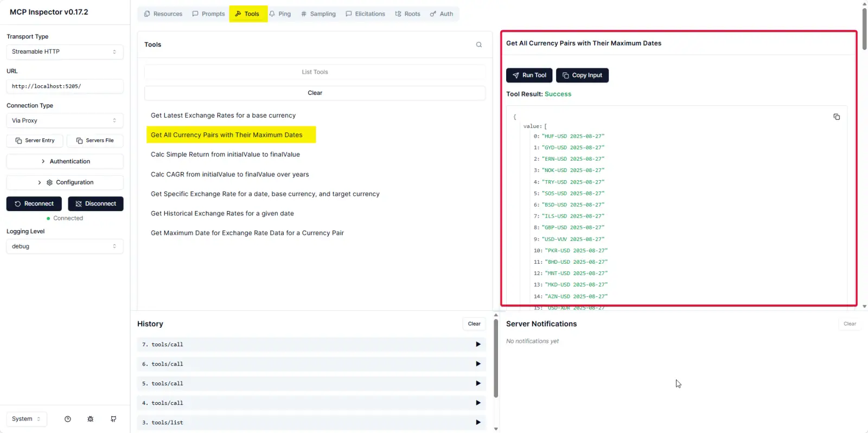
Task: Expand history entry 7 tools/call arrow
Action: click(x=477, y=344)
